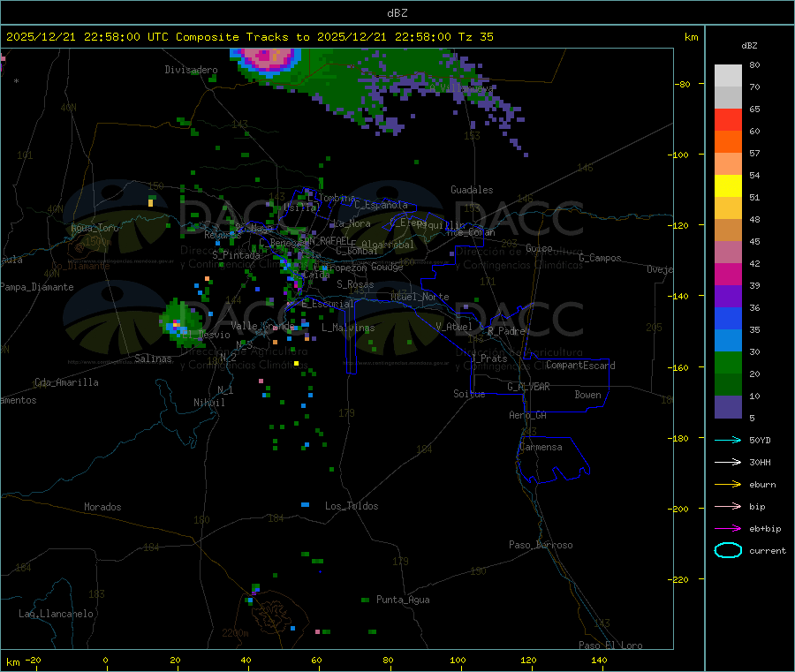This screenshot has height=672, width=795.
Task: Click the red 65 dBZ color swatch
Action: 728,119
